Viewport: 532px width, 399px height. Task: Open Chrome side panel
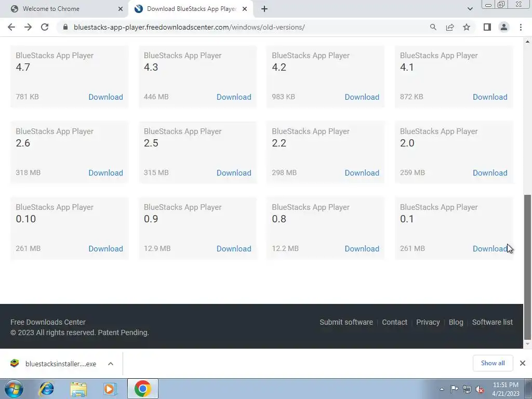tap(487, 27)
